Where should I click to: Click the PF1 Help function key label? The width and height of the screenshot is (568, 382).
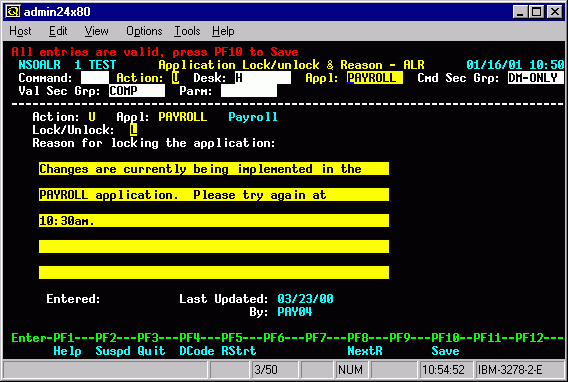point(67,351)
